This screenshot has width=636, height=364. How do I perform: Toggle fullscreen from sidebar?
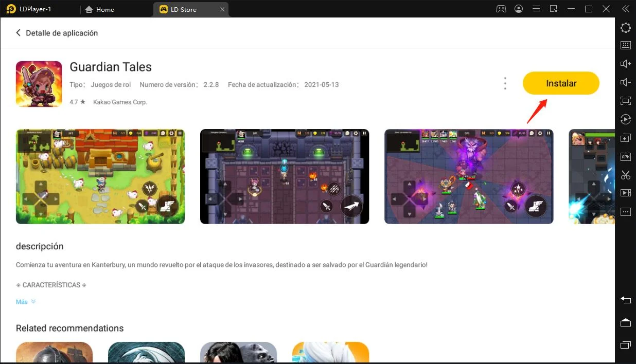[626, 101]
